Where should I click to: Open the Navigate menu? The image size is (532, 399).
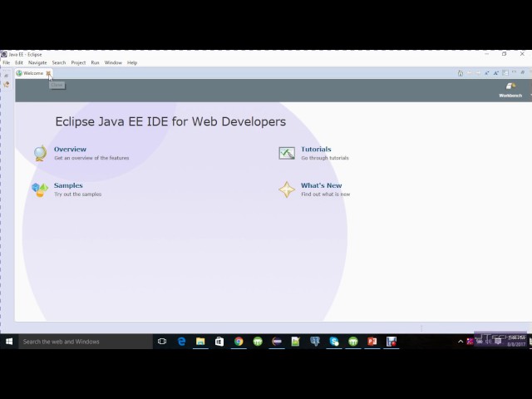pyautogui.click(x=37, y=63)
